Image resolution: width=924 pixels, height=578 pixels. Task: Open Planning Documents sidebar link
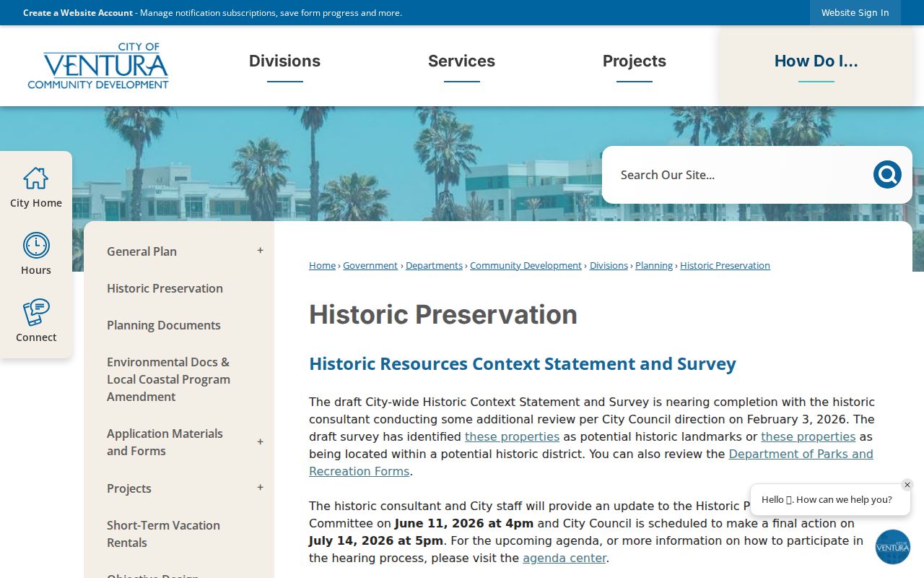click(x=164, y=325)
